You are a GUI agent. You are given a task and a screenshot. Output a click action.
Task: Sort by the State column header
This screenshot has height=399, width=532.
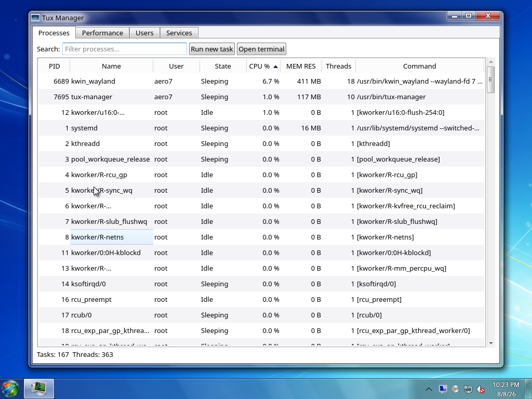point(223,66)
